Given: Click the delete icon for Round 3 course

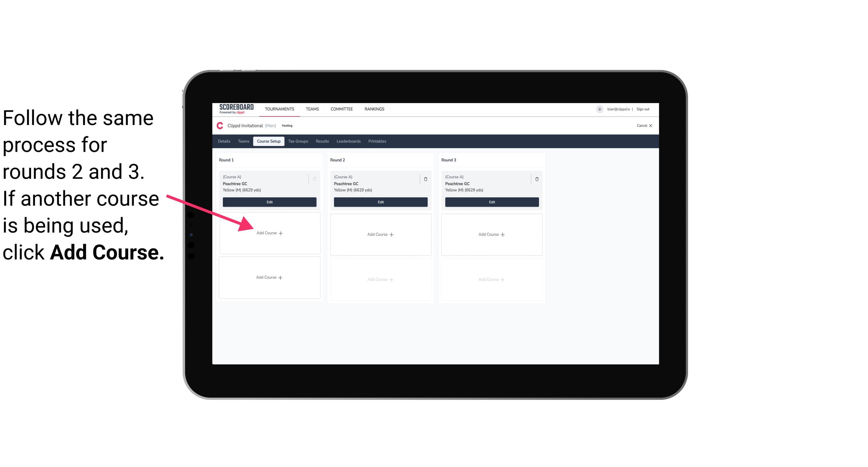Looking at the screenshot, I should [535, 179].
